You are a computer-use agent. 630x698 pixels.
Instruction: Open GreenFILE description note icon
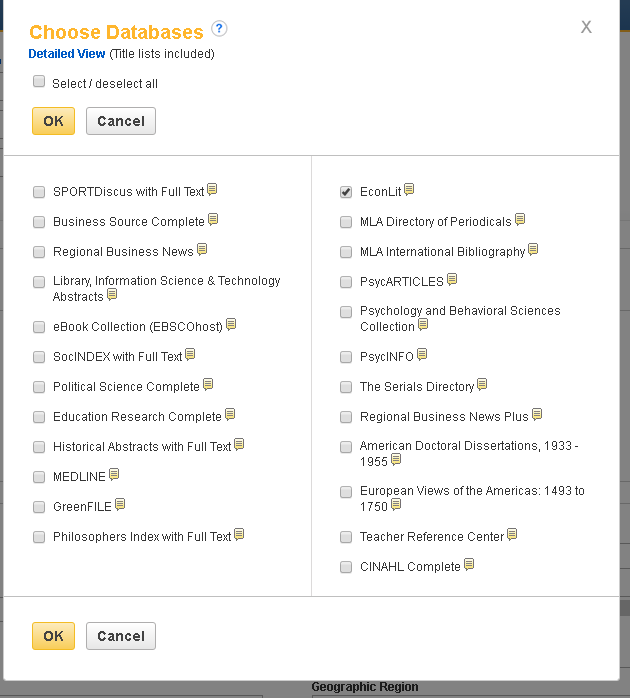coord(120,504)
